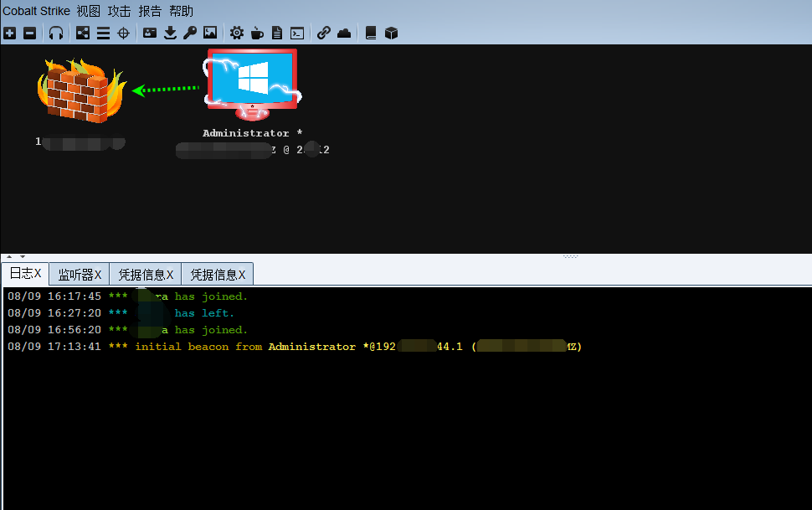The image size is (812, 510).
Task: Click the minus disconnect icon
Action: 30,33
